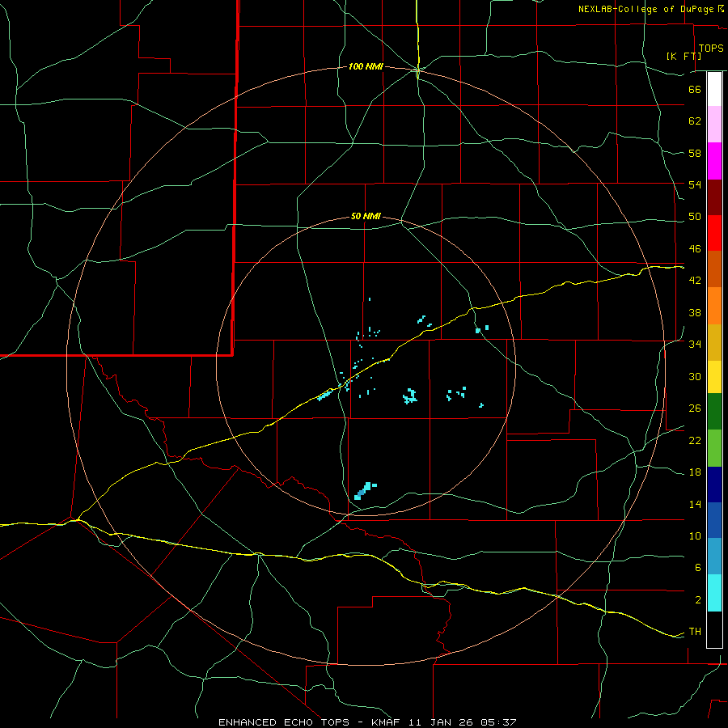
Task: Click the 66 value on the legend scale
Action: point(695,89)
